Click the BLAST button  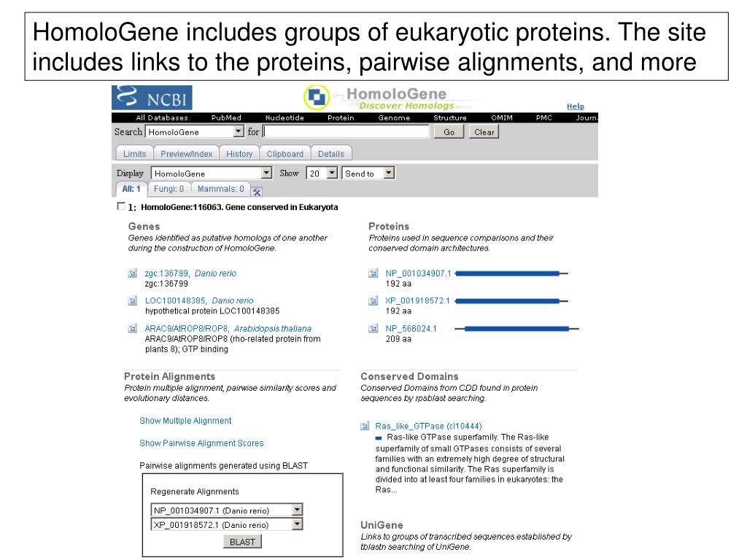242,542
